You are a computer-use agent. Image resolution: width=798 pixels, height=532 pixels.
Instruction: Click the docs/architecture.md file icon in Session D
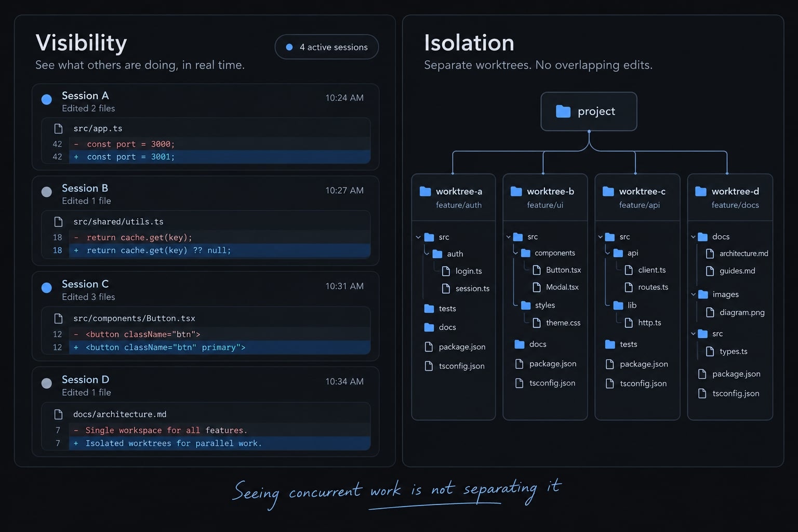(x=59, y=414)
